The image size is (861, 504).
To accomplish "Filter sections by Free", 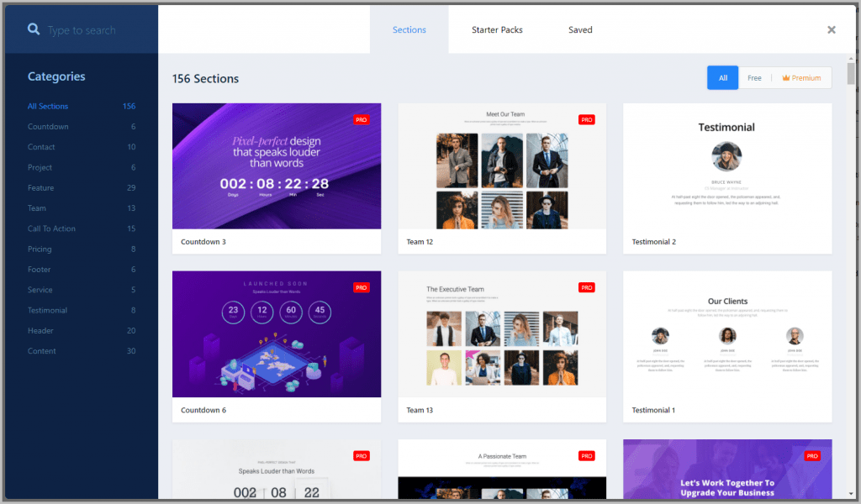I will pyautogui.click(x=754, y=78).
